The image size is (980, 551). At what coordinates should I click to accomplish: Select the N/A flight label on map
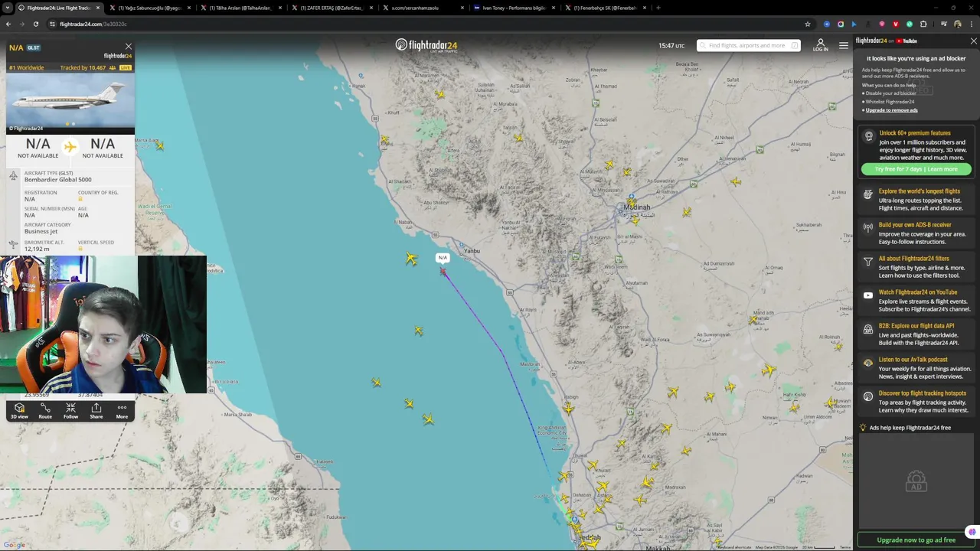click(x=443, y=258)
